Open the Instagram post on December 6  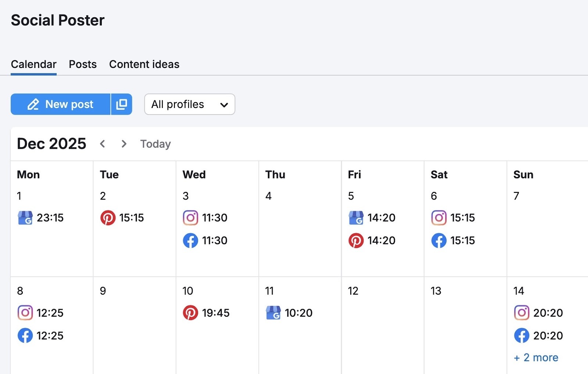coord(439,217)
